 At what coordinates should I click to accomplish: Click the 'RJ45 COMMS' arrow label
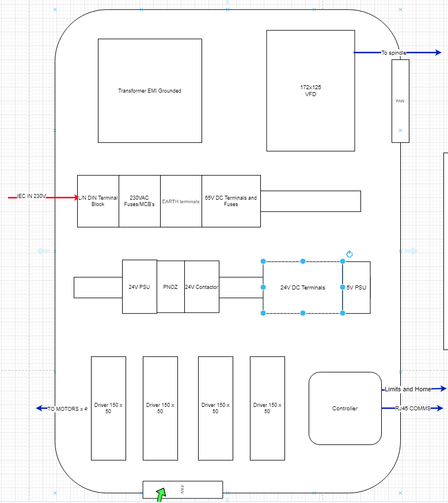click(413, 409)
